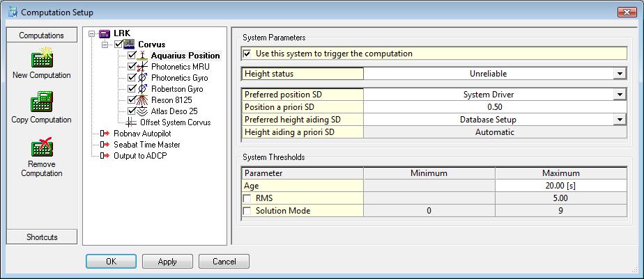The image size is (644, 279).
Task: Open the Computations tab
Action: click(41, 35)
